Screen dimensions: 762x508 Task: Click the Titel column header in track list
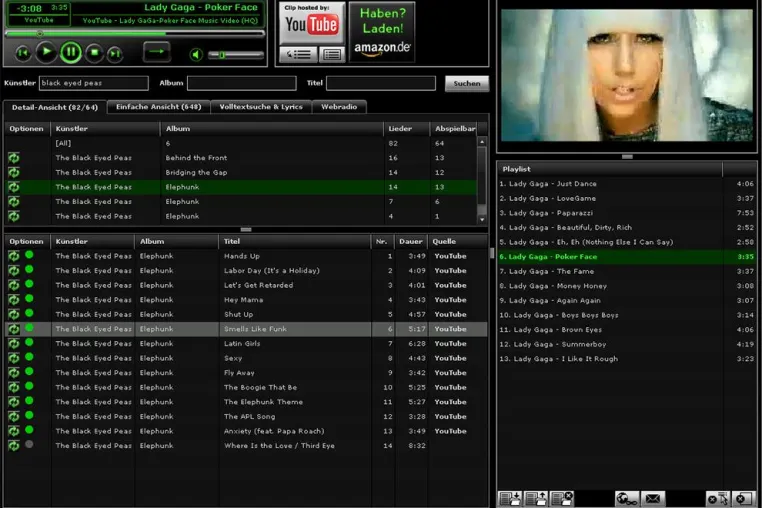(294, 242)
